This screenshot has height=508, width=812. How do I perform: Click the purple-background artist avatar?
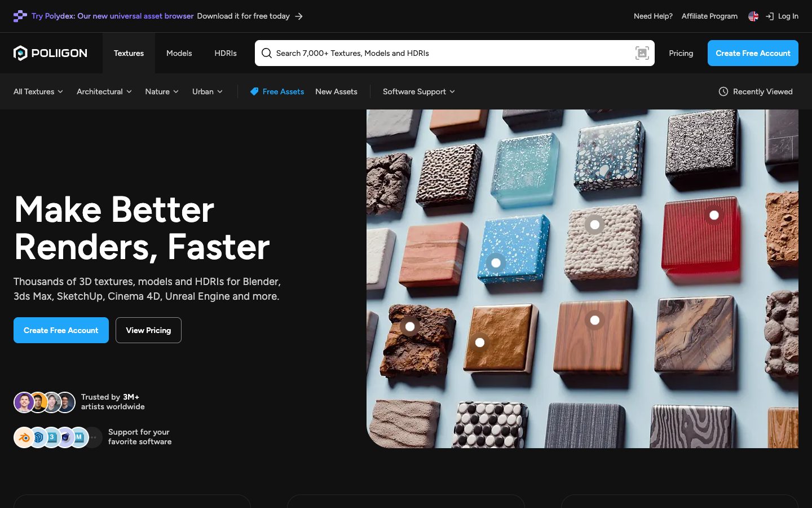pos(24,402)
